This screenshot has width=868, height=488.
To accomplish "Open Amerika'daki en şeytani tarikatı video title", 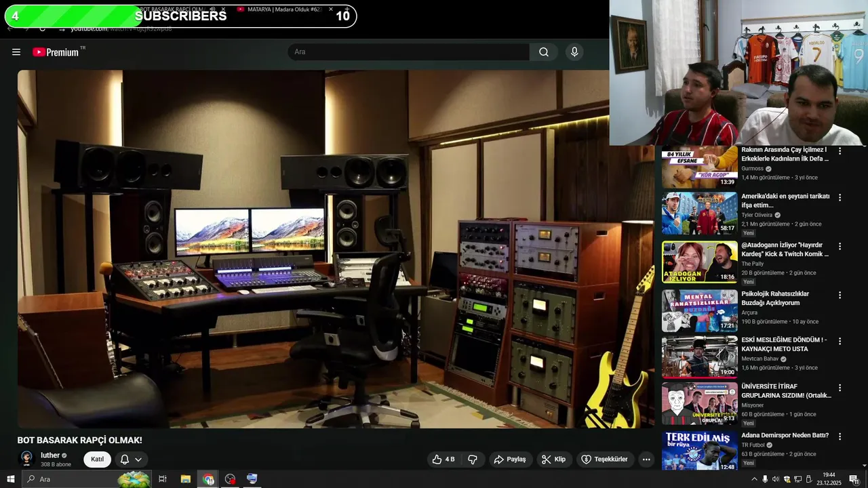I will (x=785, y=201).
